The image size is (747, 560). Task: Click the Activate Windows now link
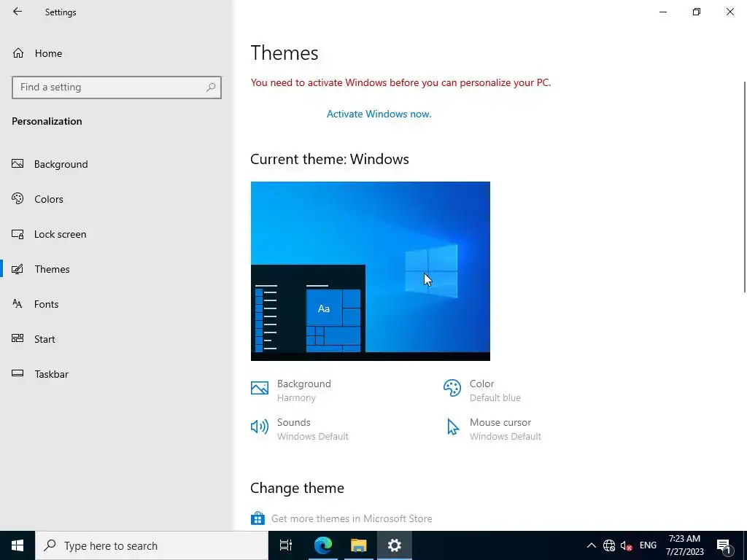coord(379,114)
